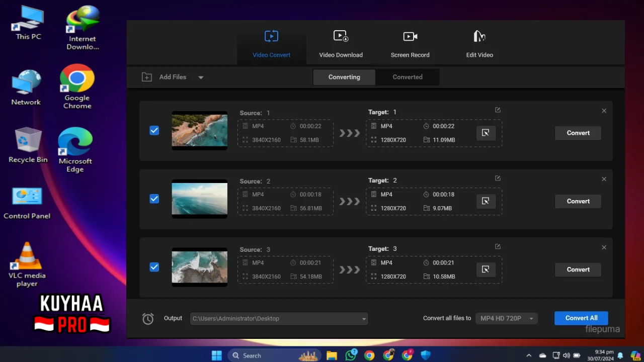Click the Target 1 size 11.09MB
This screenshot has width=644, height=362.
point(444,140)
